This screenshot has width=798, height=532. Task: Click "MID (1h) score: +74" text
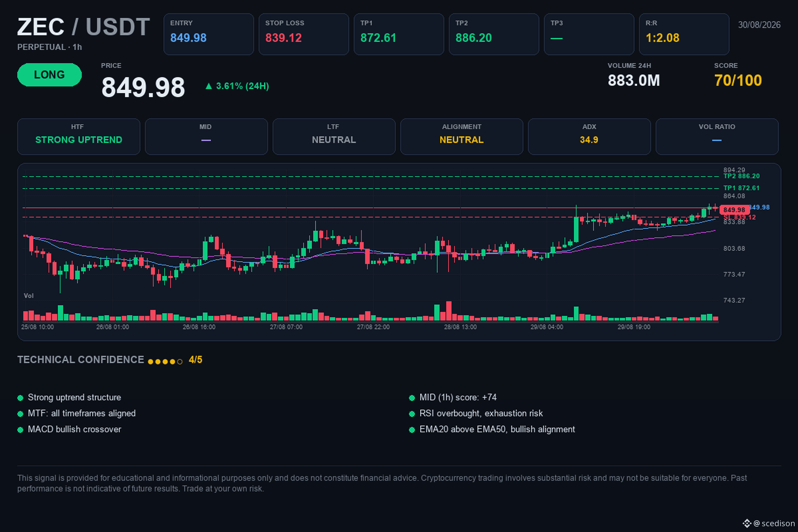click(x=458, y=397)
